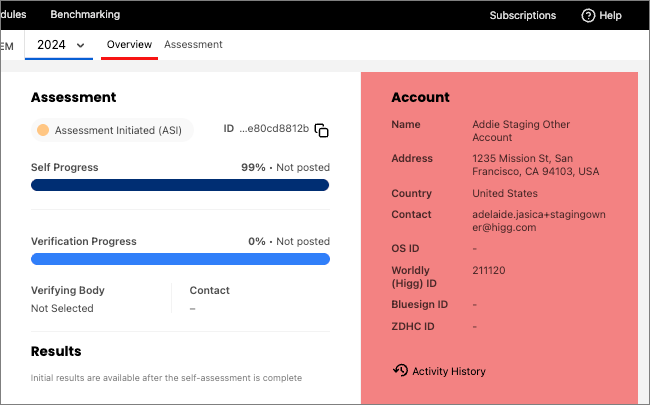Click the Verification Progress bar

pos(180,259)
